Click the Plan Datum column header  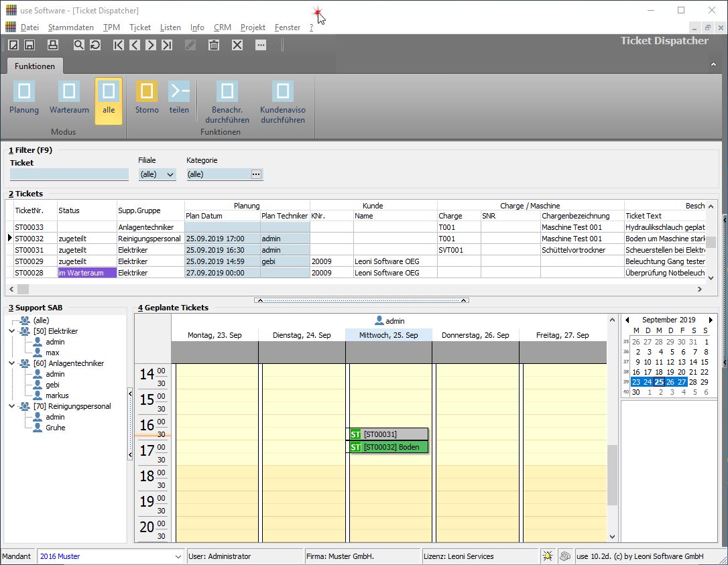pos(223,216)
